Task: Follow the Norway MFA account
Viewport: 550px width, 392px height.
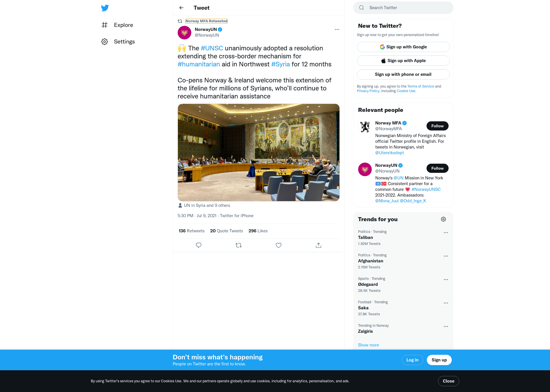Action: (x=437, y=126)
